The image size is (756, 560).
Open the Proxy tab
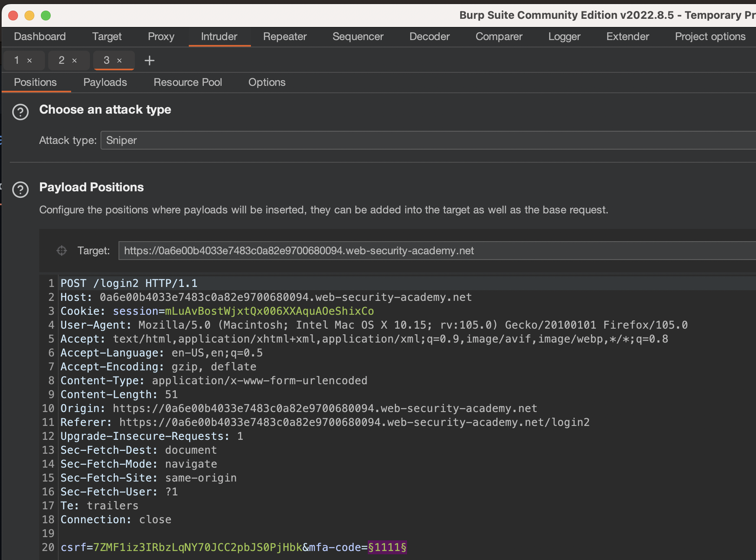[161, 37]
